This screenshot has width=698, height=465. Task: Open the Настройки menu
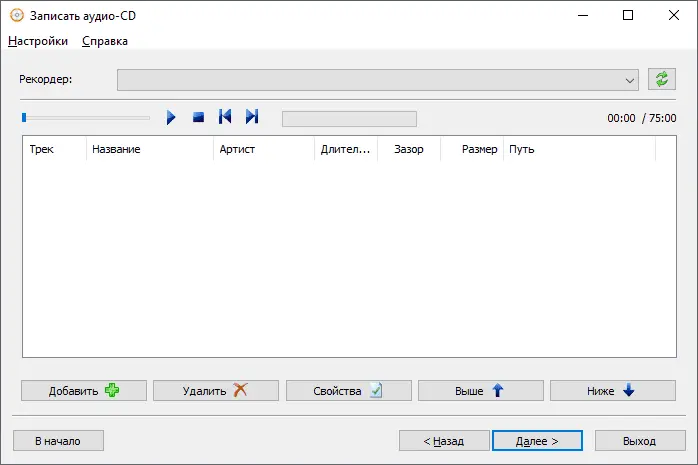pos(38,41)
